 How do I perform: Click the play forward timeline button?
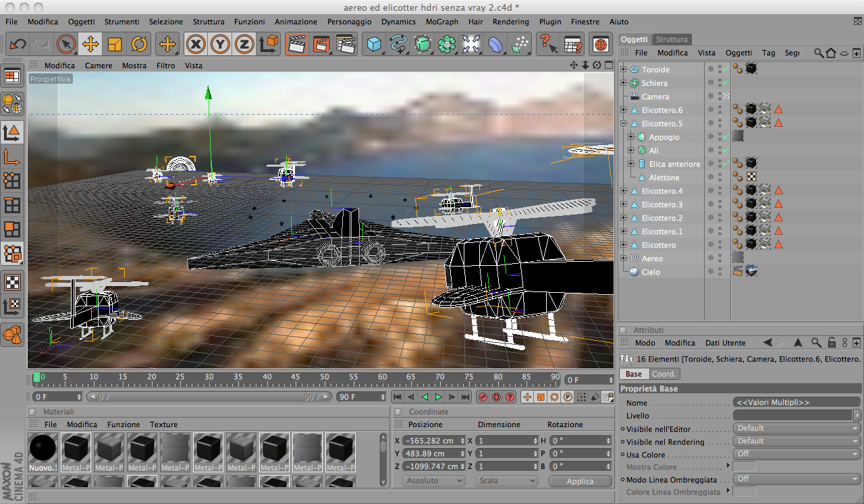[438, 397]
